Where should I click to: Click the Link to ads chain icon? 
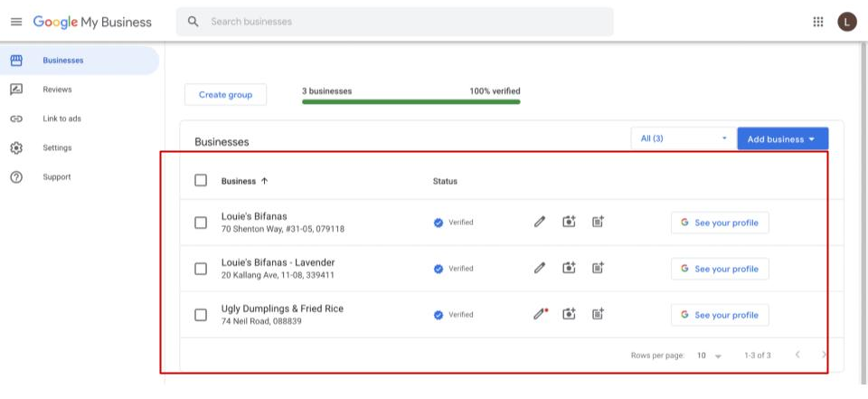16,119
